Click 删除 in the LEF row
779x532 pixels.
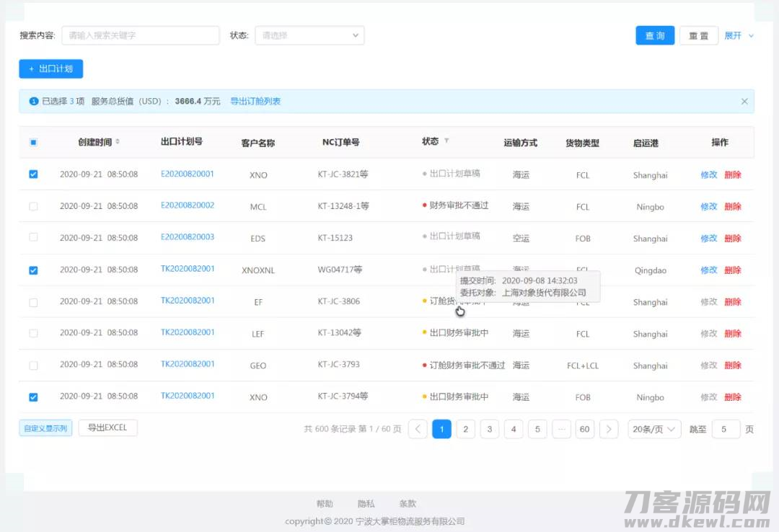[x=733, y=334]
